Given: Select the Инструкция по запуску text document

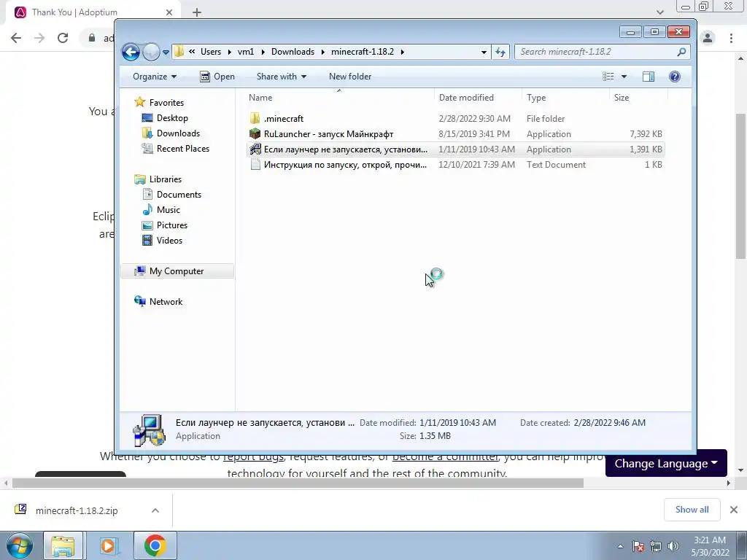Looking at the screenshot, I should pyautogui.click(x=455, y=164).
